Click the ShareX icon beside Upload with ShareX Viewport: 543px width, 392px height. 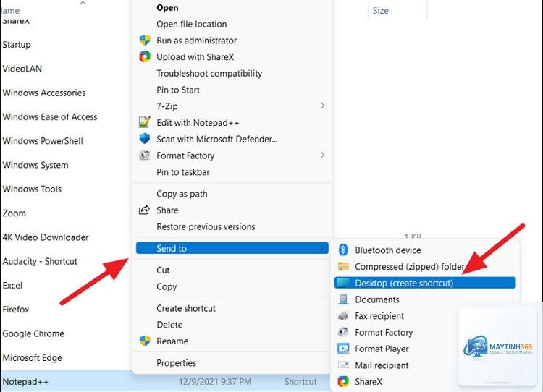pyautogui.click(x=145, y=56)
